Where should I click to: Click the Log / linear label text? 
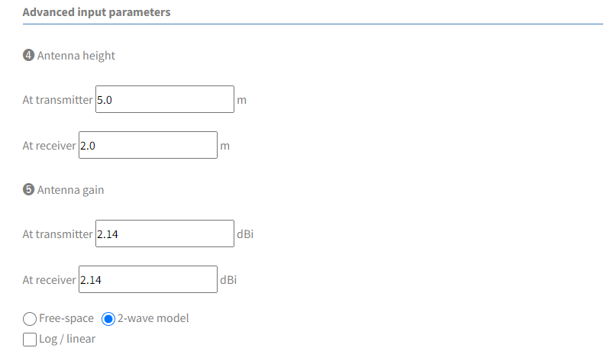(67, 339)
